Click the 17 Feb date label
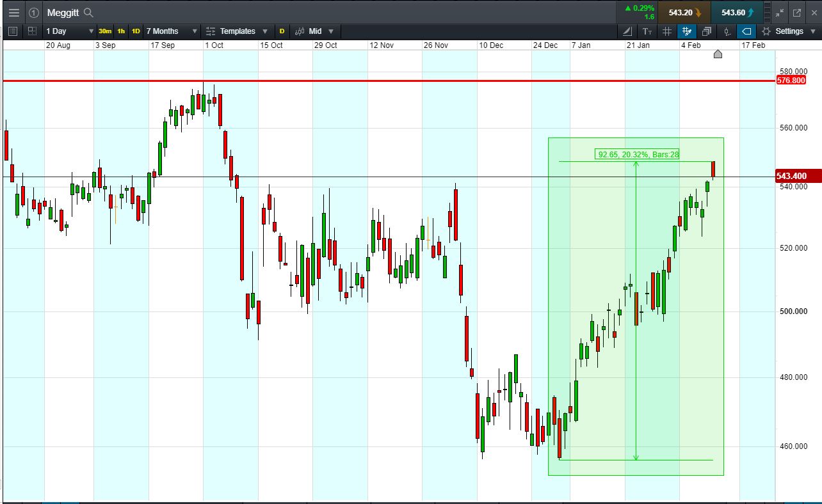 click(x=753, y=45)
